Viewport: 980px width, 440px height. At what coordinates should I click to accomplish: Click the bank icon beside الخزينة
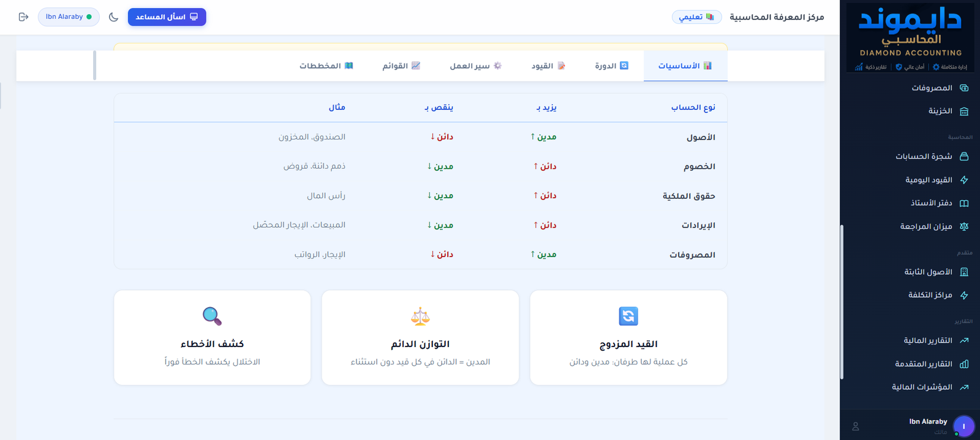(964, 111)
